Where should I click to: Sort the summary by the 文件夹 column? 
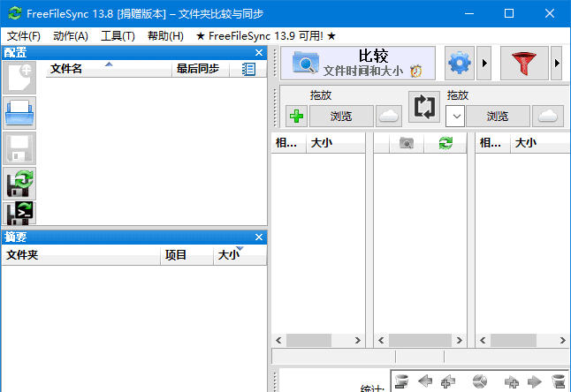[80, 255]
